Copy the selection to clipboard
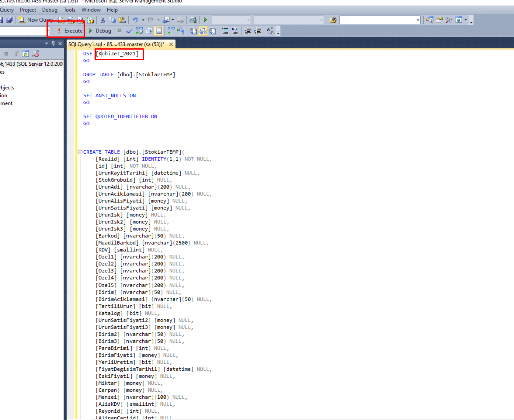 (x=112, y=20)
